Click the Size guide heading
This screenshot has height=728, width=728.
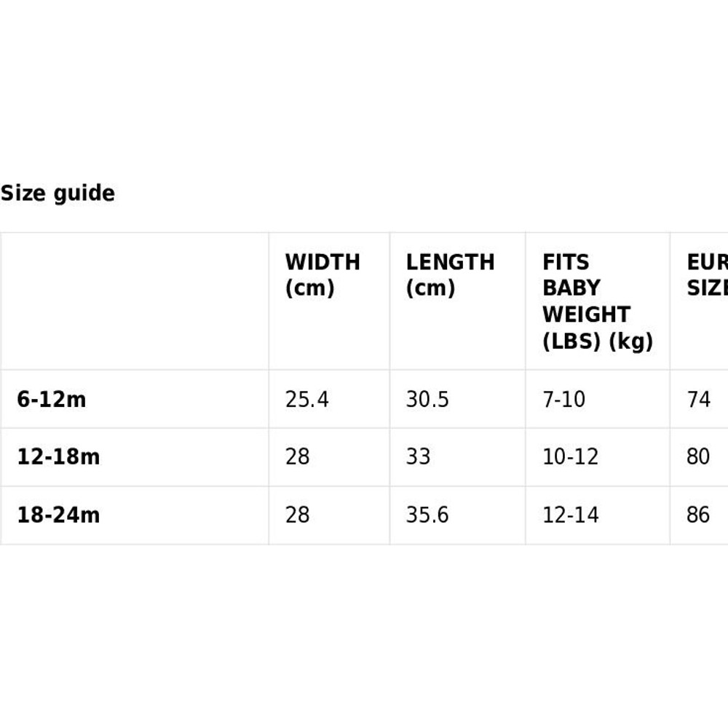[x=58, y=194]
